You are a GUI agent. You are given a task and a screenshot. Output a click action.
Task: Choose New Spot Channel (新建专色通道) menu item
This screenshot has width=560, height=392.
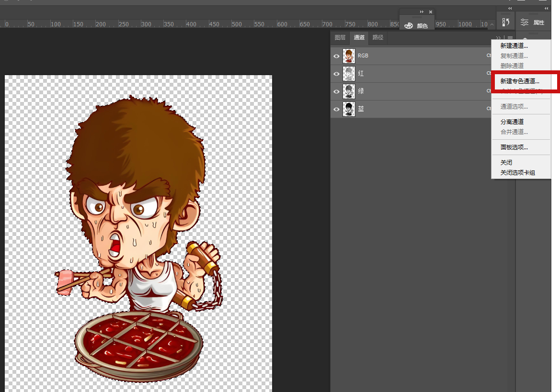520,81
